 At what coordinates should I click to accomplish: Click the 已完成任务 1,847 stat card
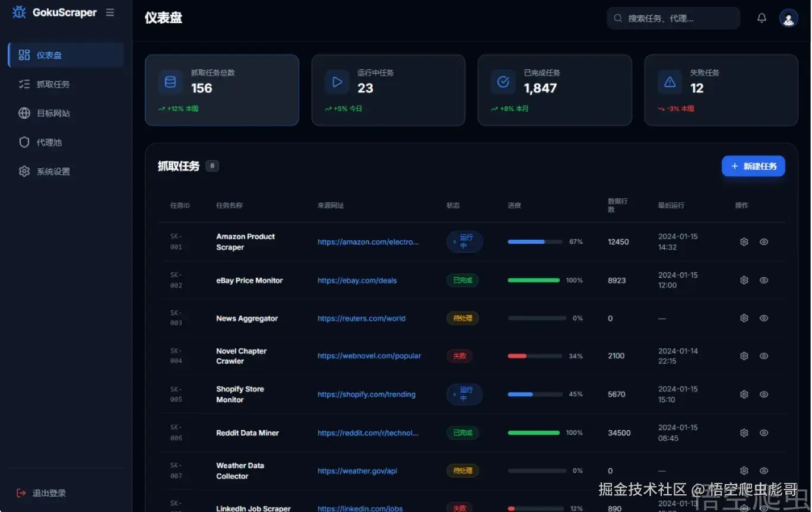click(x=554, y=90)
